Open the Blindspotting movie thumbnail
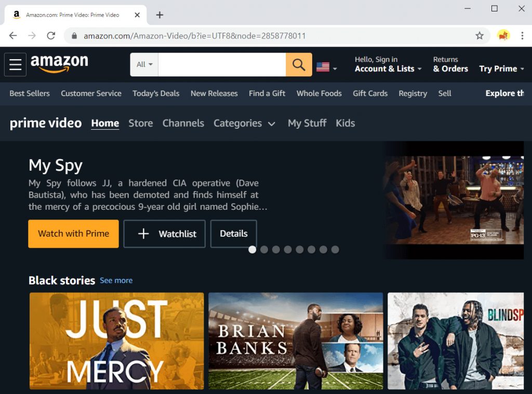 pos(456,341)
